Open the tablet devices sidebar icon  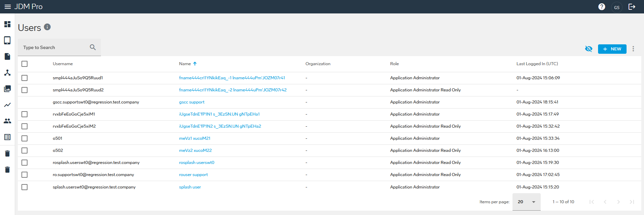(x=7, y=40)
